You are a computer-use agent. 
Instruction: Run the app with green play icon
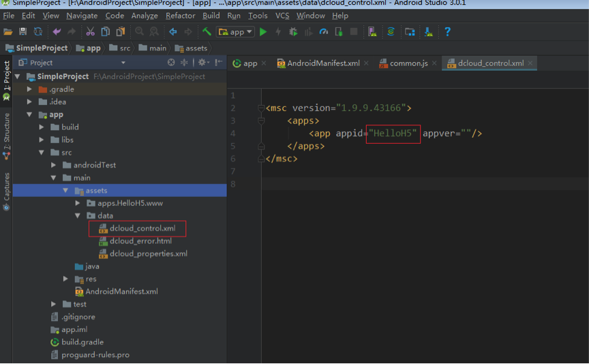[x=263, y=32]
